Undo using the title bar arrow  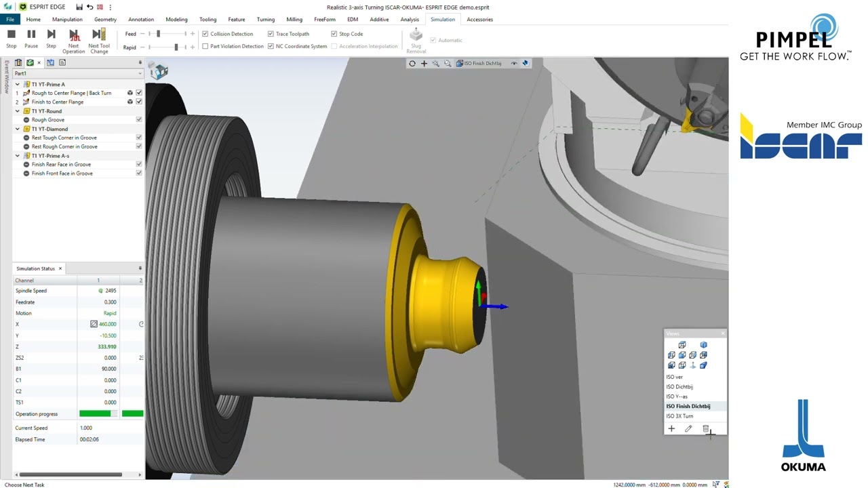pyautogui.click(x=90, y=7)
